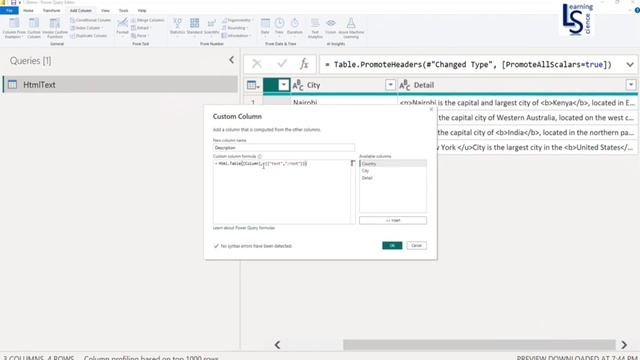Select Detail in Available columns
This screenshot has width=640, height=360.
point(393,178)
